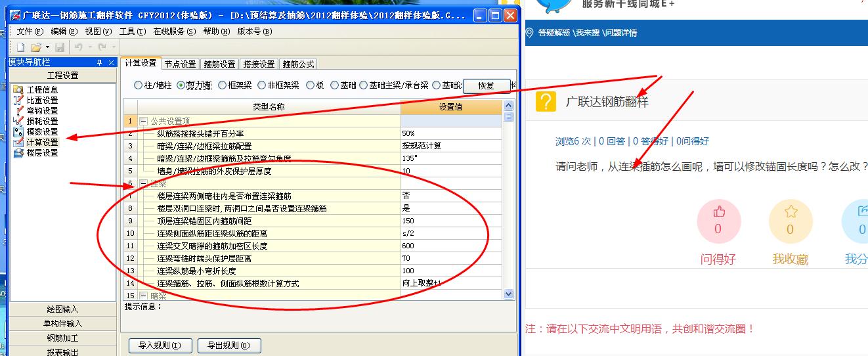This screenshot has height=356, width=868.
Task: Open the 帮助(H) menu
Action: coord(216,32)
